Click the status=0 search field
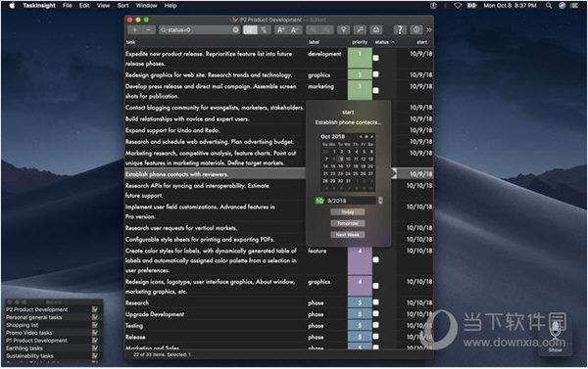 click(199, 30)
